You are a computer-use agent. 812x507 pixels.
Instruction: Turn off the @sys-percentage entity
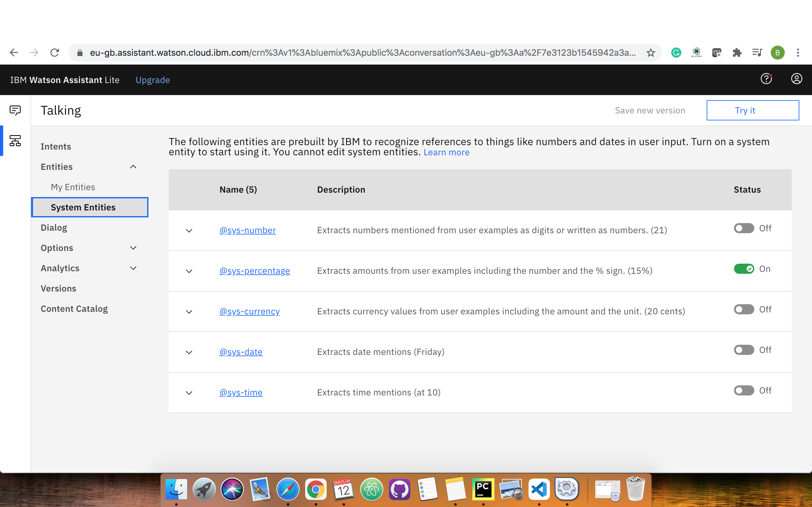click(x=744, y=269)
